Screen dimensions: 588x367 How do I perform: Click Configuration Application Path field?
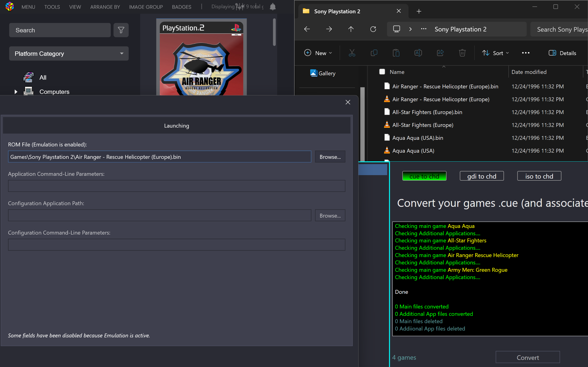(x=159, y=215)
